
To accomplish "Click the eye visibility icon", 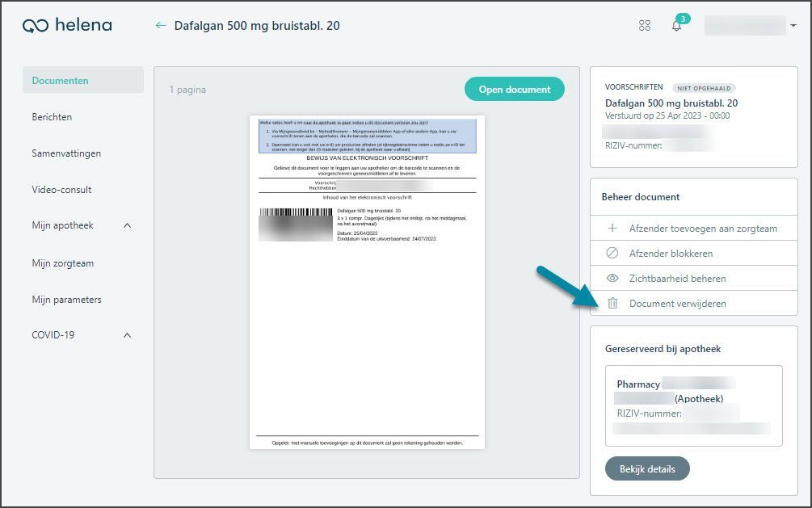I will [x=612, y=278].
